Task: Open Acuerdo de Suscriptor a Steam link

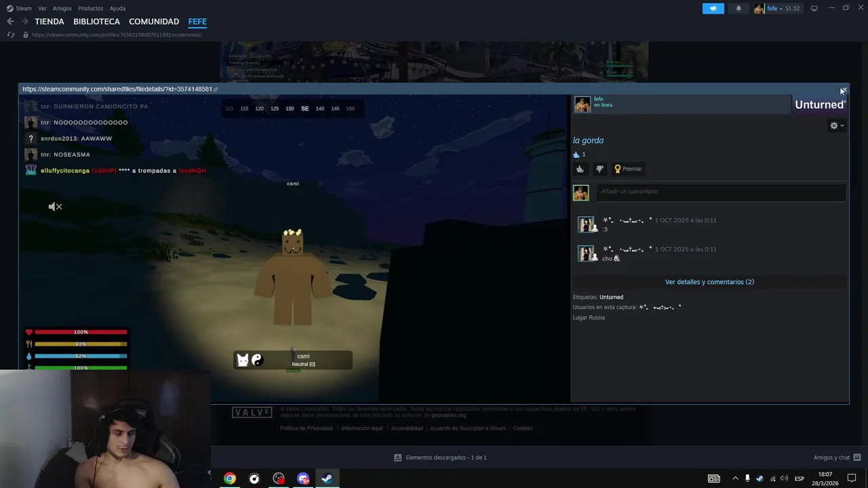Action: (x=468, y=428)
